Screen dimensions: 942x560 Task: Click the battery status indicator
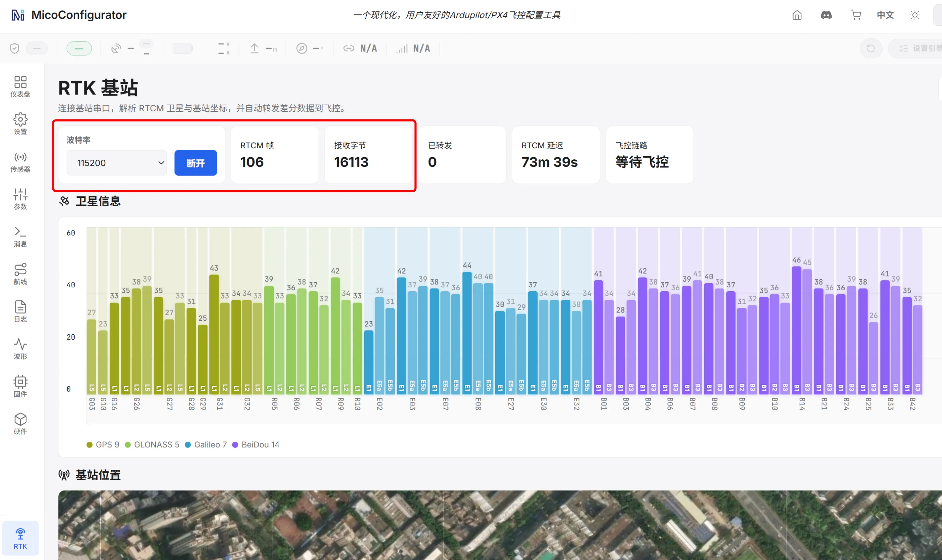183,48
